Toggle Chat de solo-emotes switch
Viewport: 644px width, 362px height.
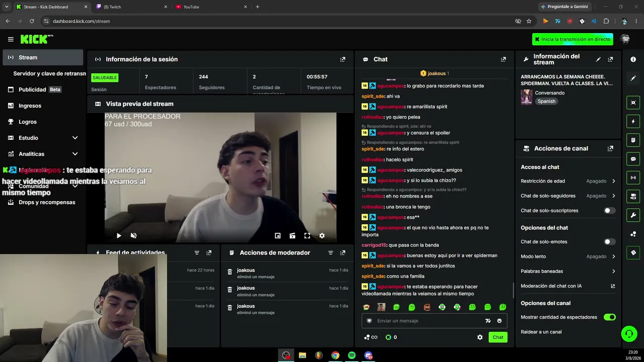pos(609,242)
